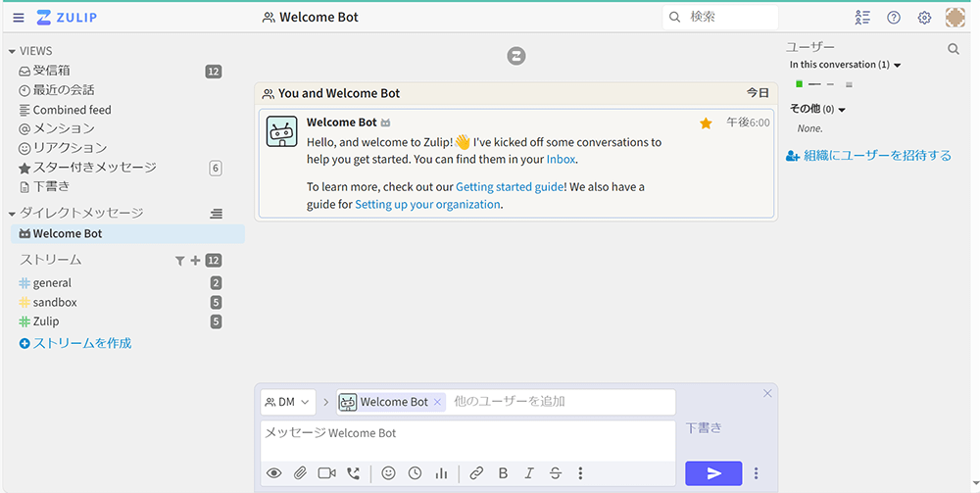Open the help menu question icon
This screenshot has width=980, height=493.
[894, 18]
